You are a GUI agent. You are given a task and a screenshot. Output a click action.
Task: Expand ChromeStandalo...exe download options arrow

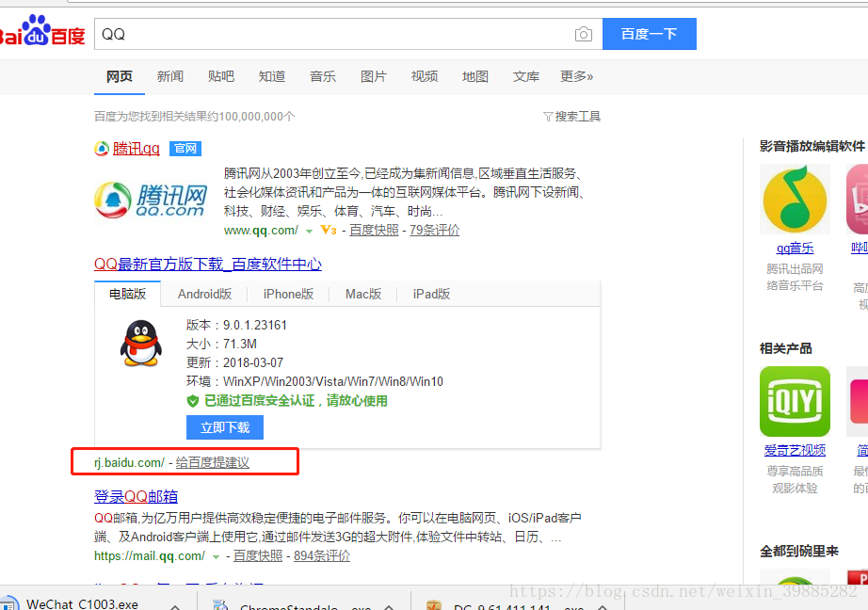pyautogui.click(x=389, y=607)
